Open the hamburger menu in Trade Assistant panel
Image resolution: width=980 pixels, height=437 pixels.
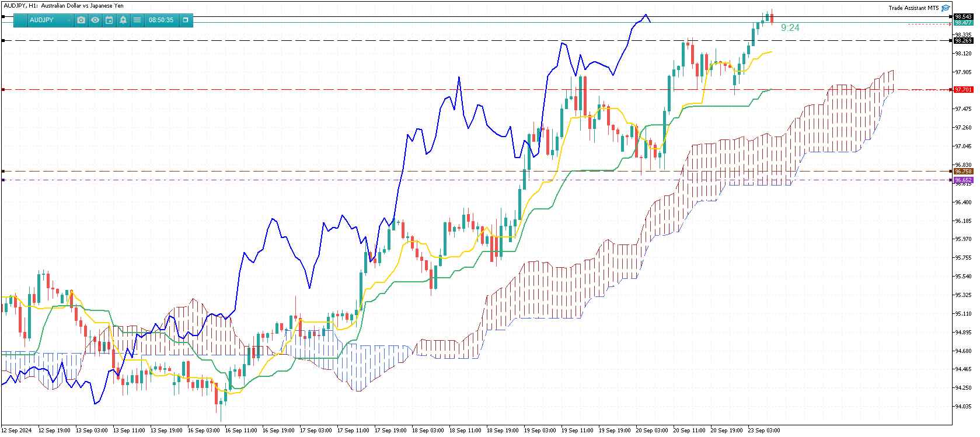click(x=137, y=20)
